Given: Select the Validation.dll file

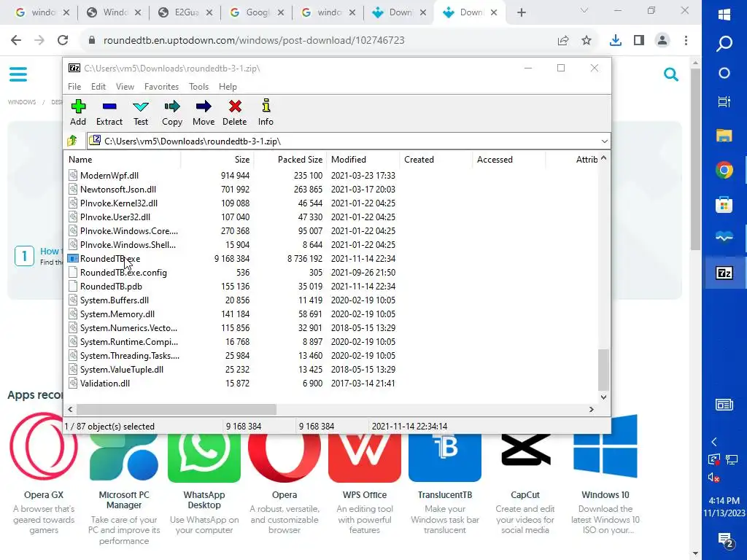Looking at the screenshot, I should (105, 384).
